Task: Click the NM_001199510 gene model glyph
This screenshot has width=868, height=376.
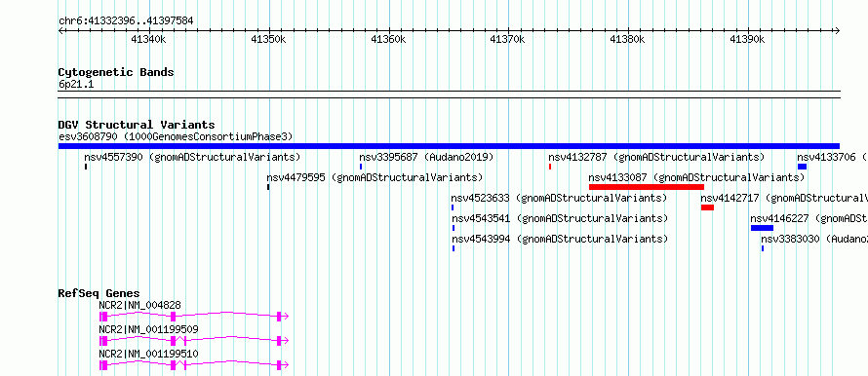Action: pos(194,365)
